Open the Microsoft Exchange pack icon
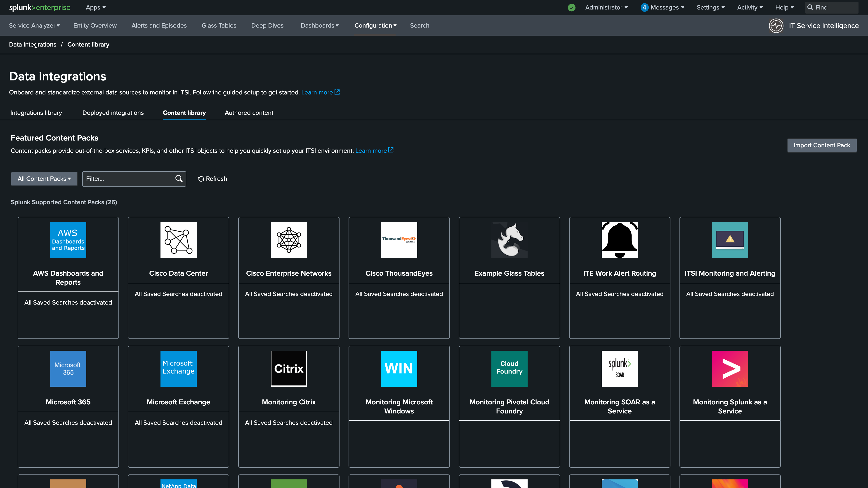The image size is (868, 488). tap(178, 368)
